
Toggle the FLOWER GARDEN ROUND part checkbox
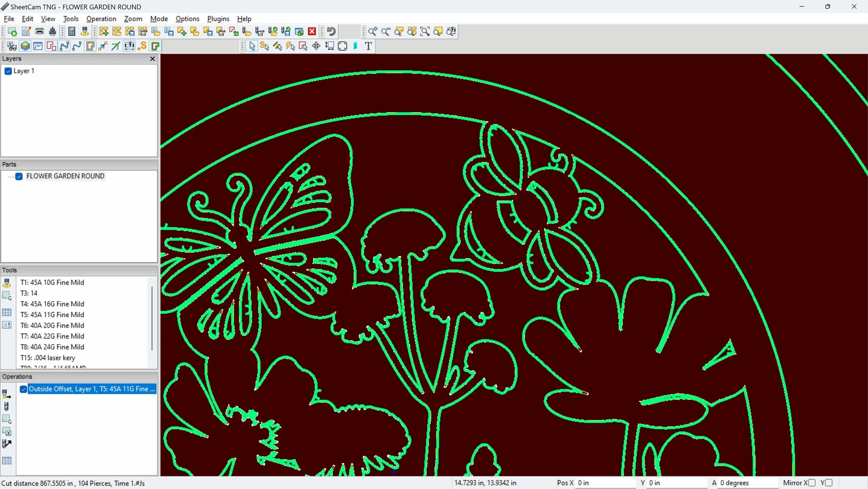click(19, 177)
